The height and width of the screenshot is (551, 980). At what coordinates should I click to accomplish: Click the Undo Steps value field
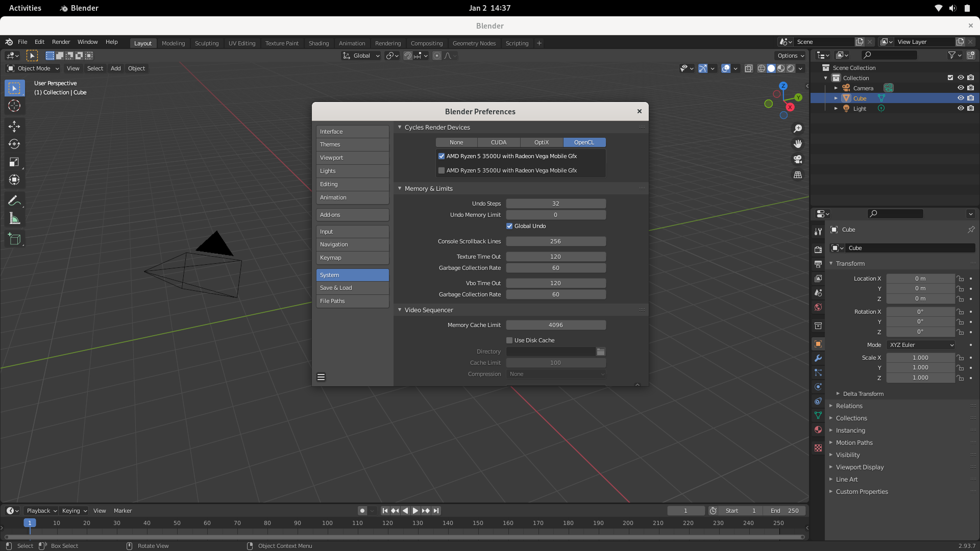(555, 204)
